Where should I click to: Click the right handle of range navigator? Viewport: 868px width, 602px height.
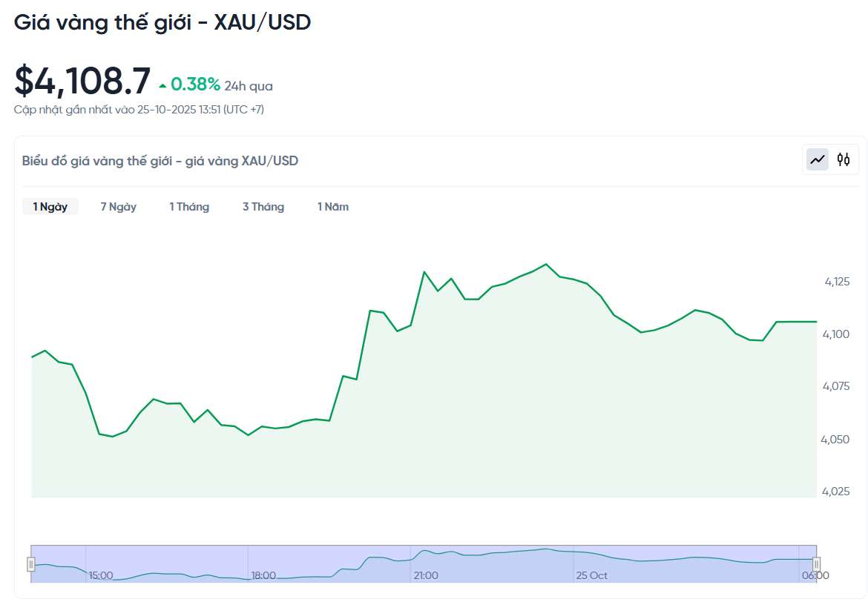(816, 564)
